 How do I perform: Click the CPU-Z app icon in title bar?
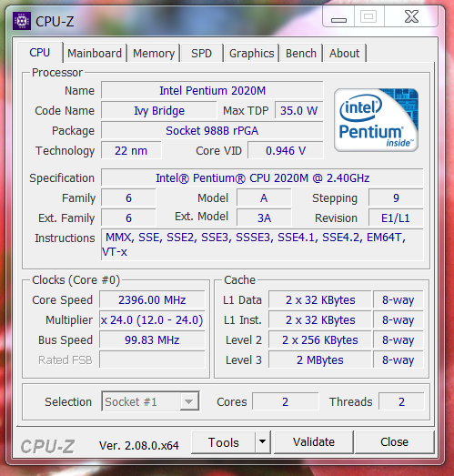point(22,21)
